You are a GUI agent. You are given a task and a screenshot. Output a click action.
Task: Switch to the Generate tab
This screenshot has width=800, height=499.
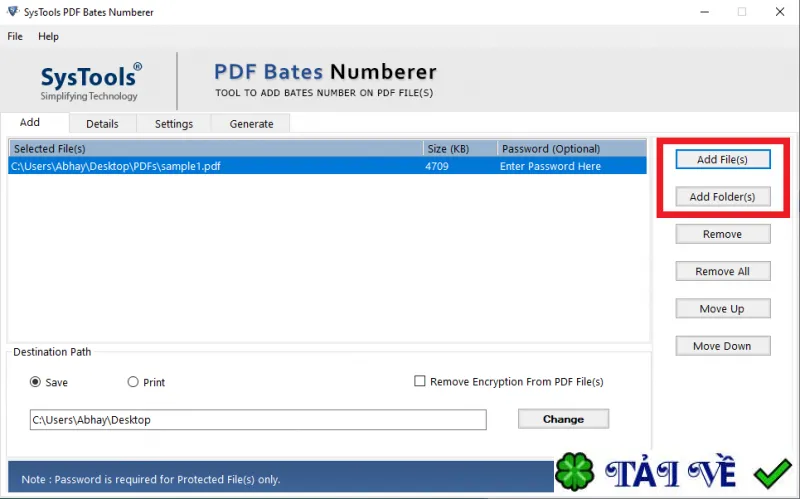point(251,123)
